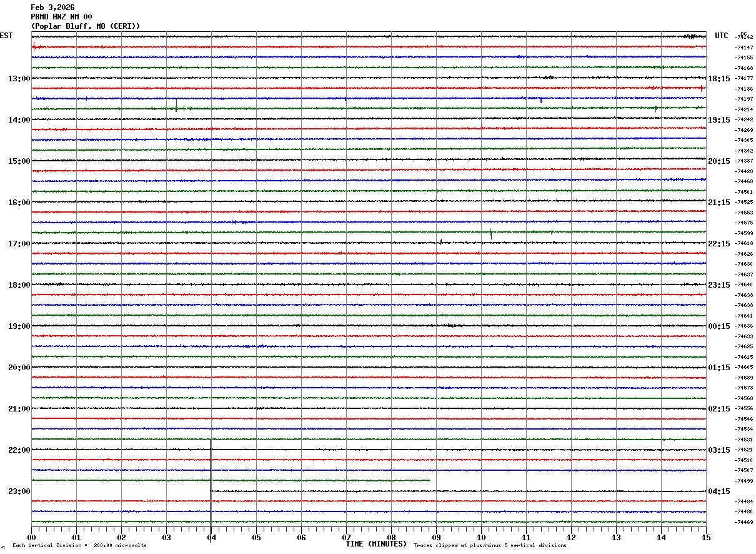Click the 14:00 EST time label
Image resolution: width=756 pixels, height=554 pixels.
(19, 120)
